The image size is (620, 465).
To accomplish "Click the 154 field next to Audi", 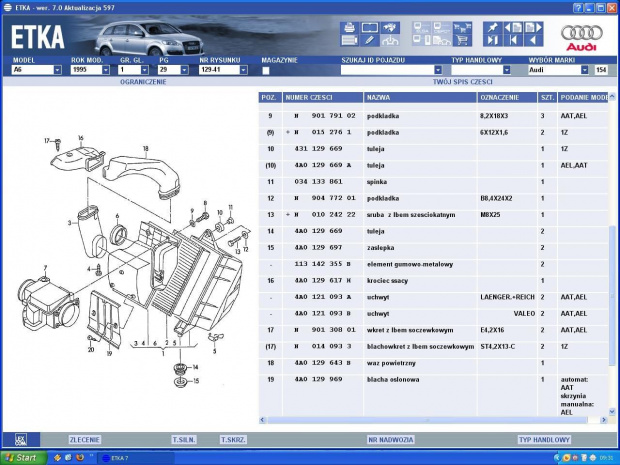I will coord(601,70).
